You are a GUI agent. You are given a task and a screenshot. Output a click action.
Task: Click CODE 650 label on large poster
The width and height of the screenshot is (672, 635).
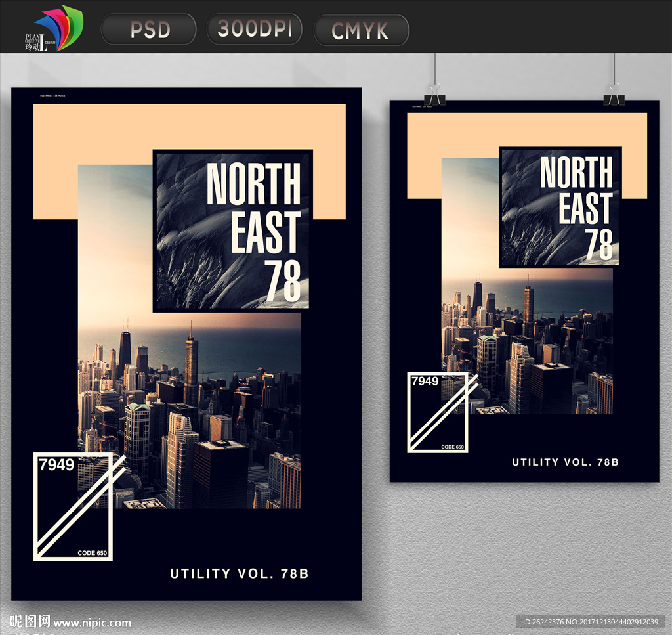(92, 553)
